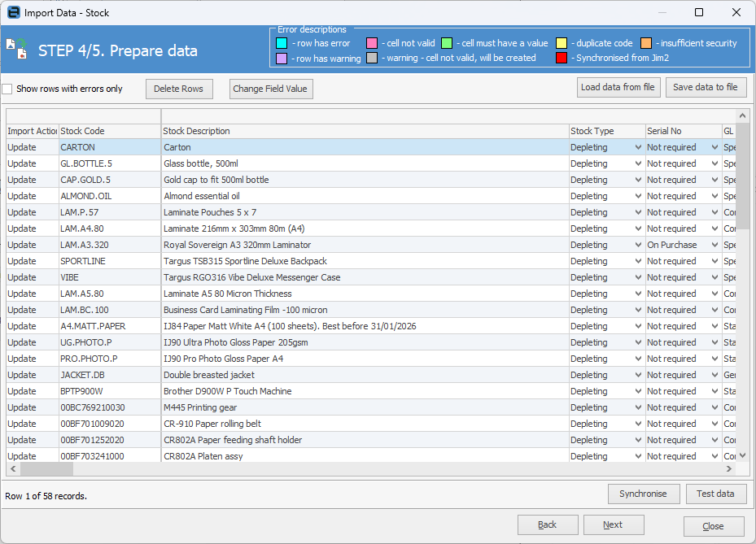Click the Jim2 app icon in title bar
Image resolution: width=756 pixels, height=544 pixels.
(x=13, y=13)
